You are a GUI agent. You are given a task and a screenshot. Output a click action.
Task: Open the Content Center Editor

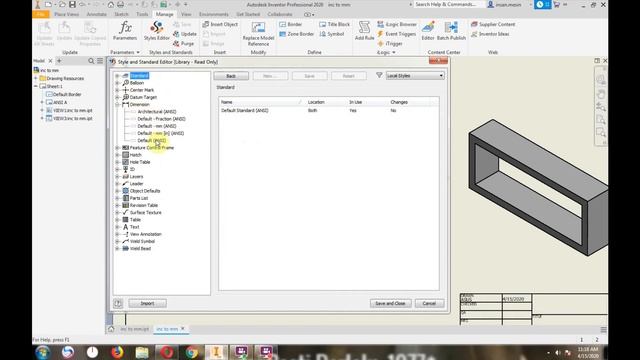[428, 31]
